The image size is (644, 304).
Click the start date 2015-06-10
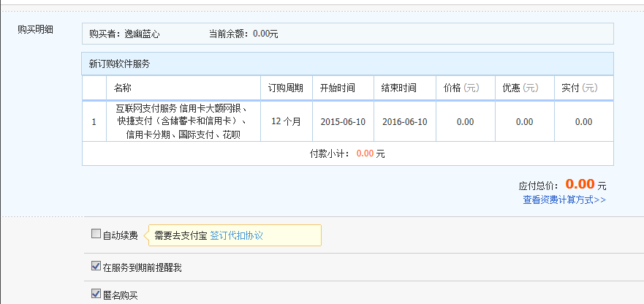coord(343,121)
